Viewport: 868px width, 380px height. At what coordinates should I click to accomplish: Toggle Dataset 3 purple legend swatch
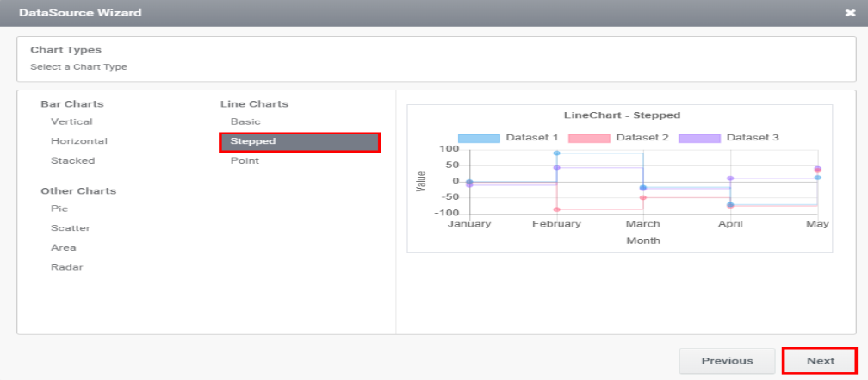pos(700,138)
